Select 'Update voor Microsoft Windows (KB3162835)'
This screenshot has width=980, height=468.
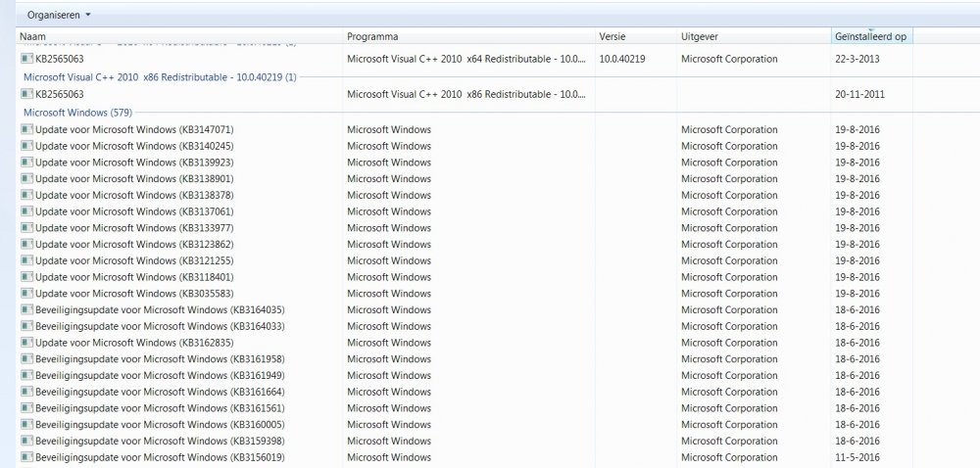134,343
